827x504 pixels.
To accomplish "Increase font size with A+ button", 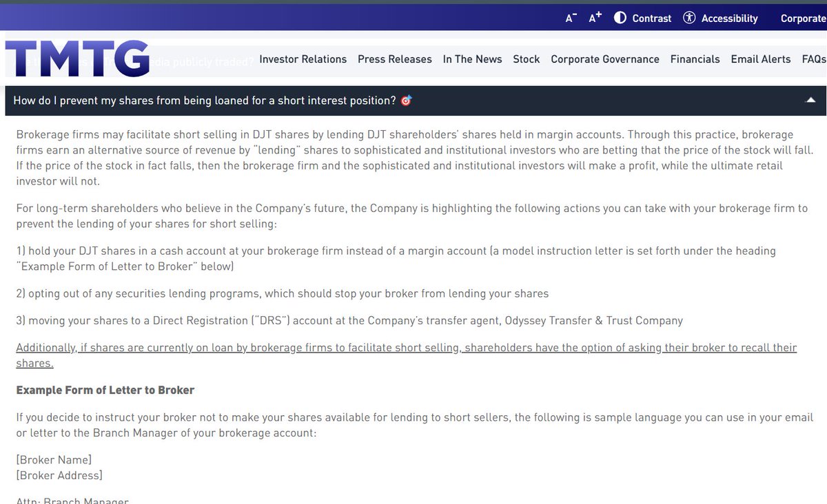I will [595, 18].
